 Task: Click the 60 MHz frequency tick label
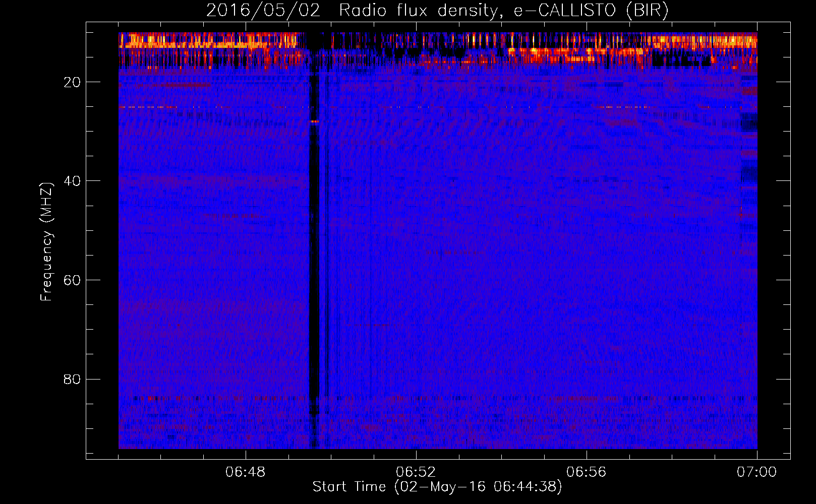point(72,280)
